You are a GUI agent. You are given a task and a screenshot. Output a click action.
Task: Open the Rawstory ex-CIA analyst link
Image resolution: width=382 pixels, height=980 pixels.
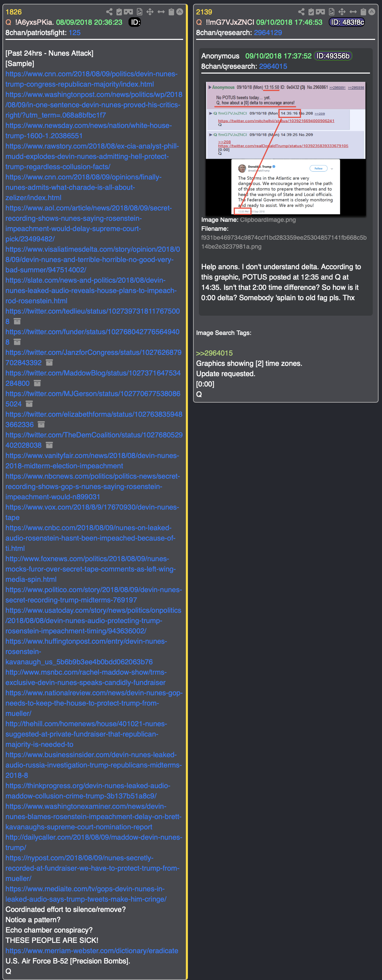pyautogui.click(x=92, y=156)
